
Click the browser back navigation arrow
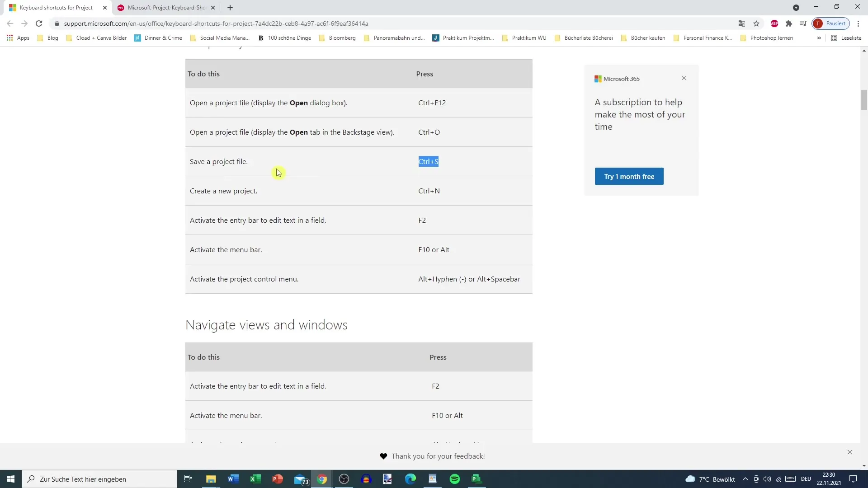10,23
